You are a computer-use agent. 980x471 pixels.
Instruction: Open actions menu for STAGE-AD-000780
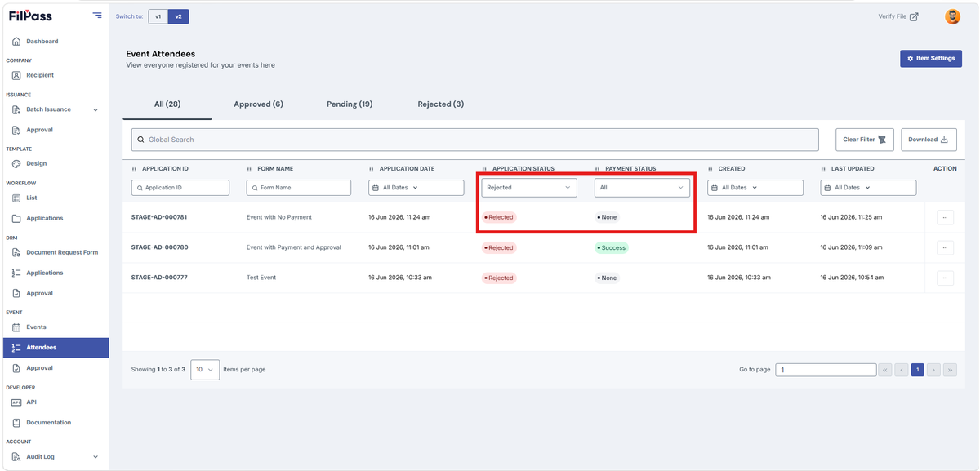tap(945, 247)
